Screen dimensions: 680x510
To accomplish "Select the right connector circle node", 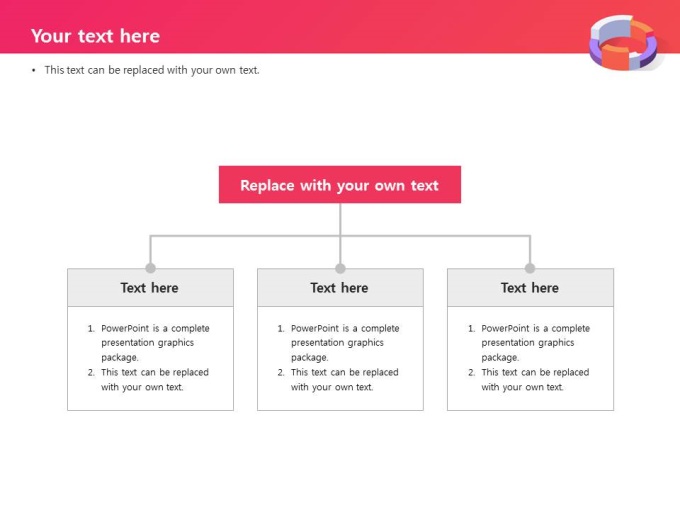I will (x=530, y=268).
